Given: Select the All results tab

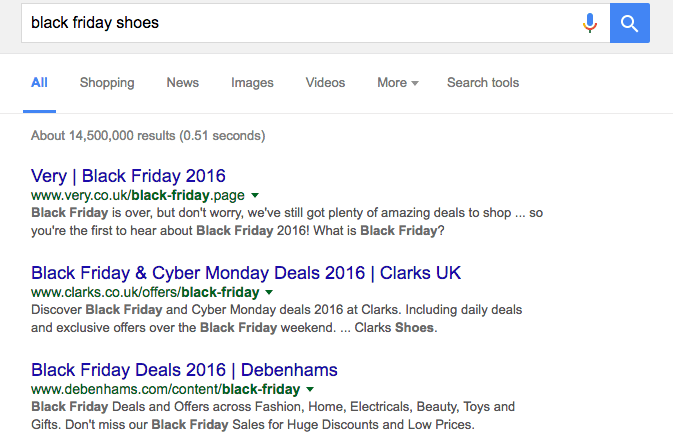Looking at the screenshot, I should pyautogui.click(x=39, y=83).
